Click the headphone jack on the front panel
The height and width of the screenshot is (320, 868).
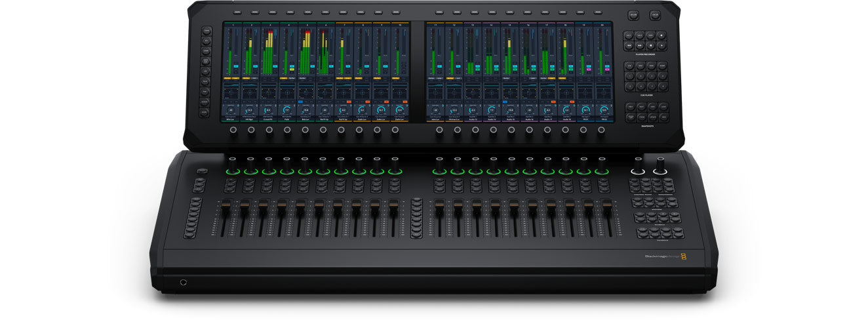[183, 282]
